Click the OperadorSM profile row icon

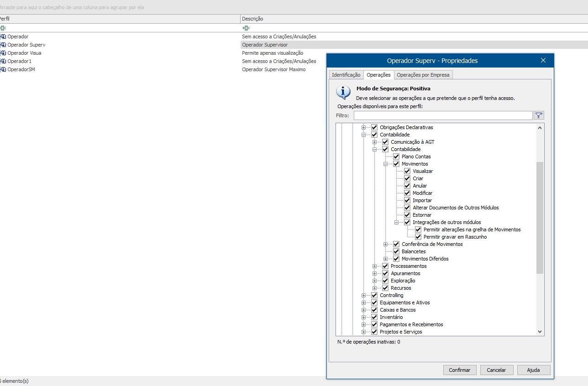(3, 69)
